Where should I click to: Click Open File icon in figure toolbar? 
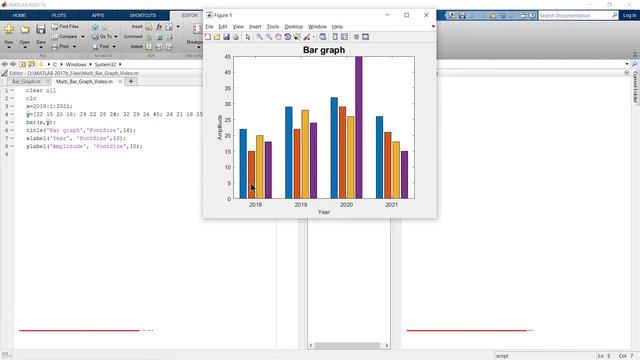click(x=217, y=37)
